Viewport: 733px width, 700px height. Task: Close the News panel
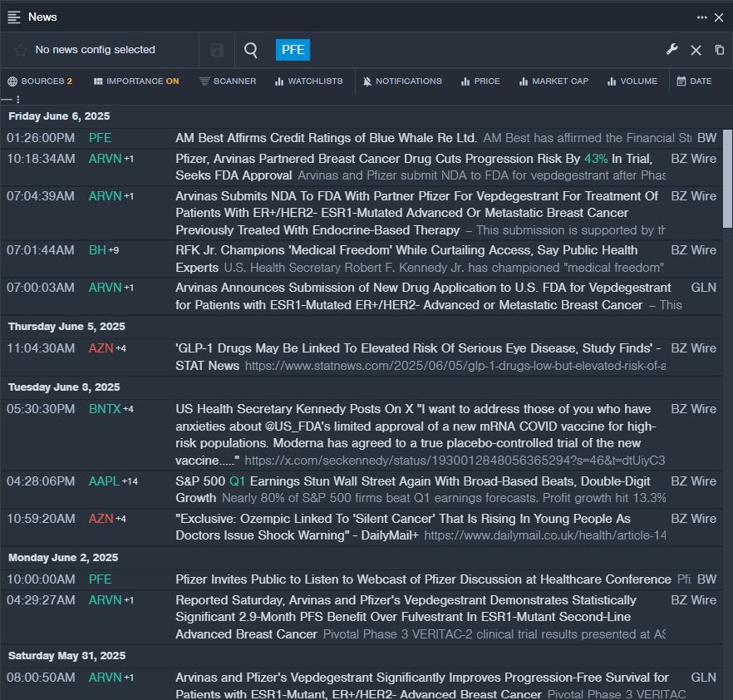[719, 17]
